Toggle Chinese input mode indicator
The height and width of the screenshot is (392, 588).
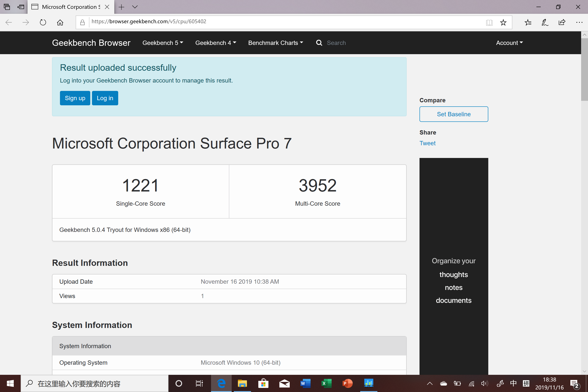(x=513, y=383)
